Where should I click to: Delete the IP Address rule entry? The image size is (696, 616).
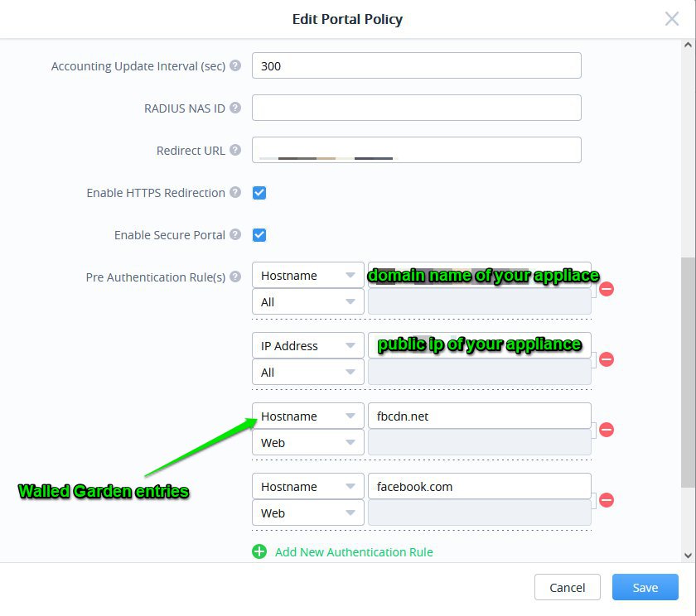click(x=607, y=359)
